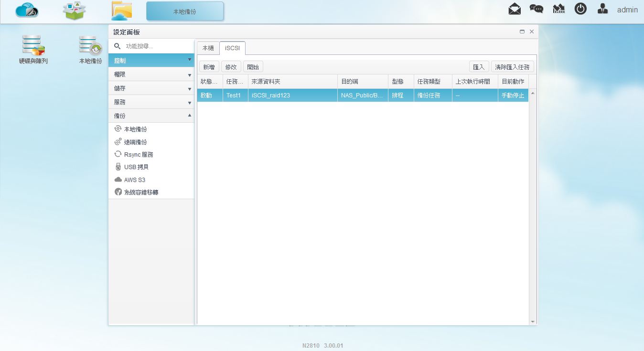Click the search magnifier icon

tap(117, 46)
